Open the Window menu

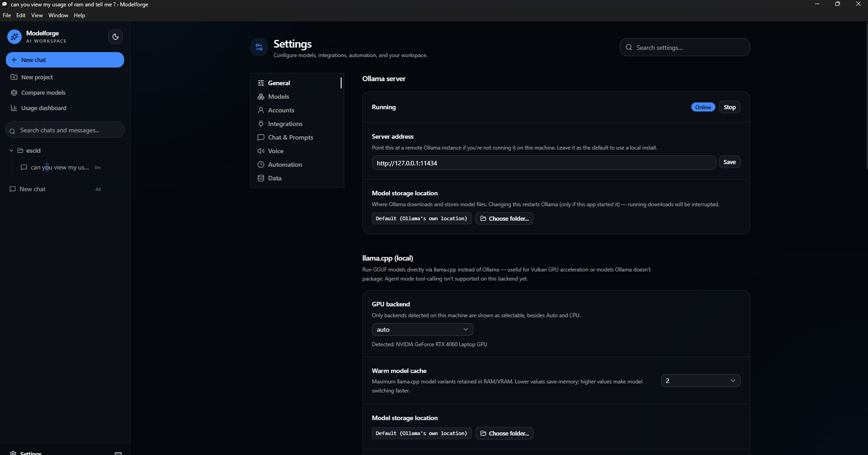pos(58,15)
